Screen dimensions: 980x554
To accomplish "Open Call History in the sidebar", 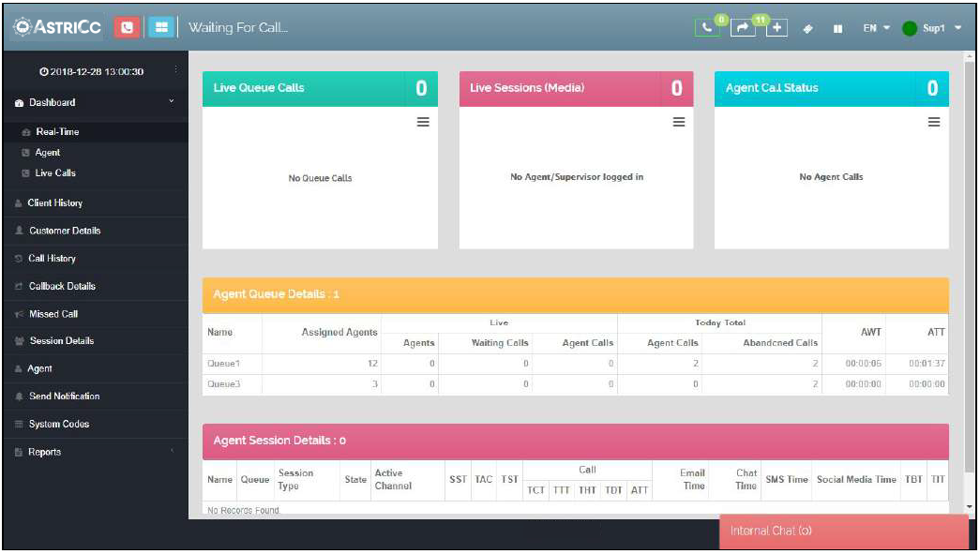I will pos(52,259).
